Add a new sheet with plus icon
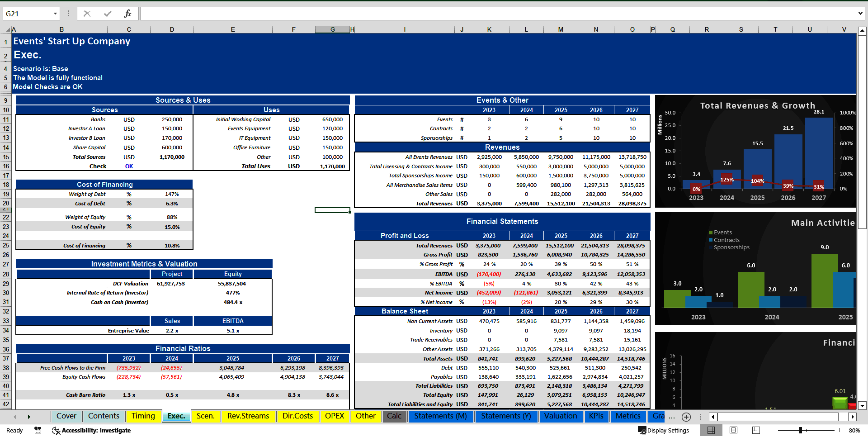This screenshot has height=437, width=868. coord(686,417)
